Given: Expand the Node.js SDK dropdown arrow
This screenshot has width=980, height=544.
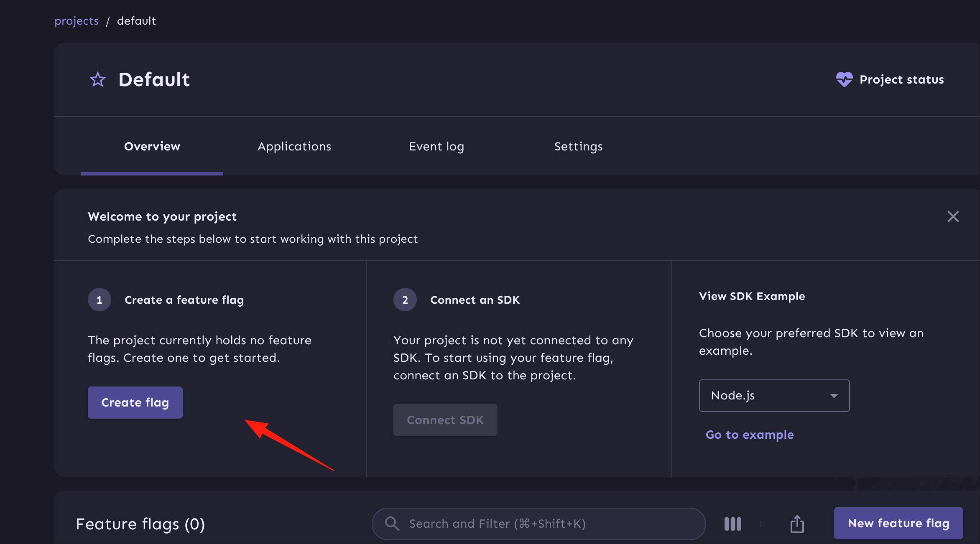Looking at the screenshot, I should pyautogui.click(x=834, y=396).
